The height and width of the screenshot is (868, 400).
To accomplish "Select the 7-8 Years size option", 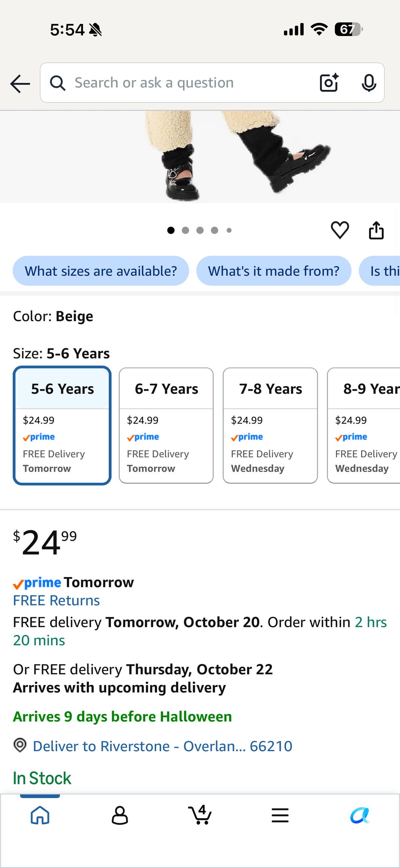I will coord(270,426).
